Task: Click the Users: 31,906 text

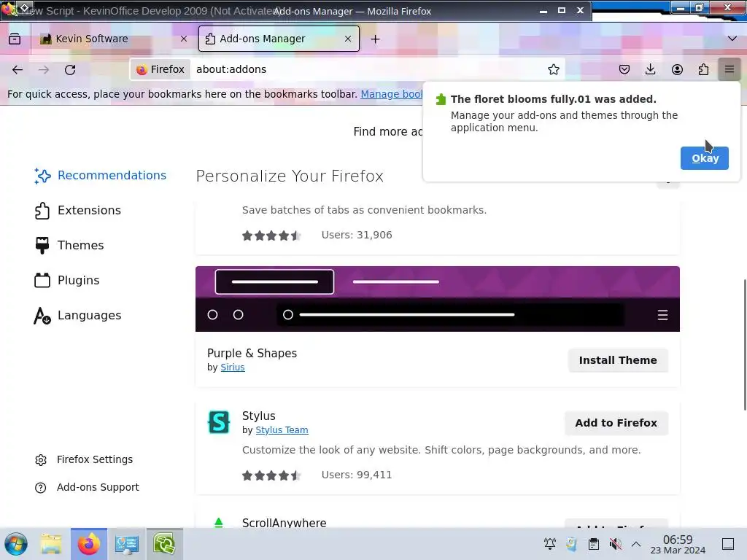Action: tap(356, 235)
